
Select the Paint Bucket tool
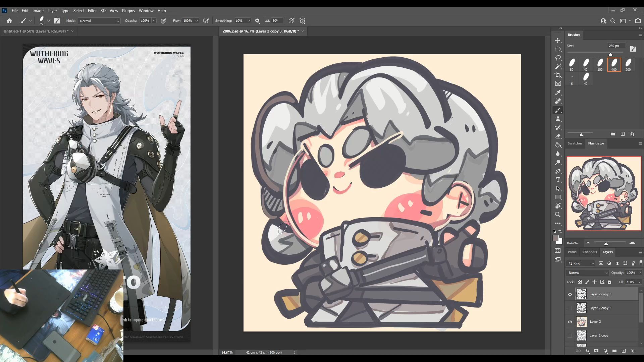[558, 145]
